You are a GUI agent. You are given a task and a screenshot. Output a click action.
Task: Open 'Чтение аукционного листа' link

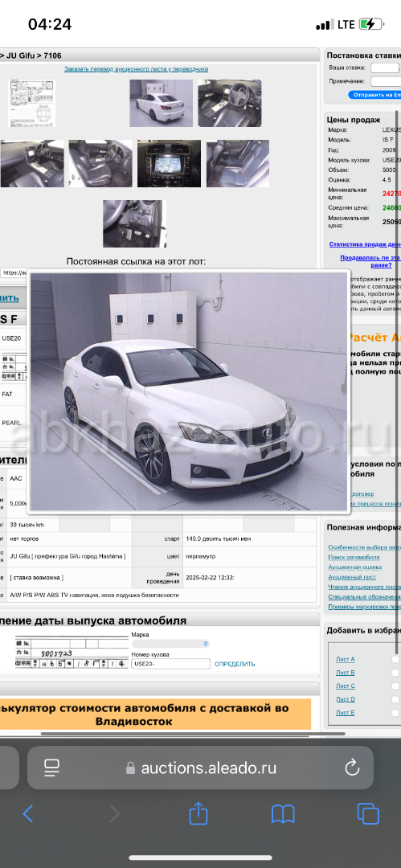tap(364, 588)
